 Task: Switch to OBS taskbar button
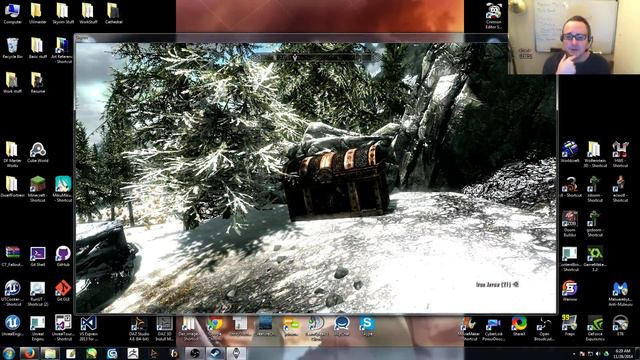point(195,353)
